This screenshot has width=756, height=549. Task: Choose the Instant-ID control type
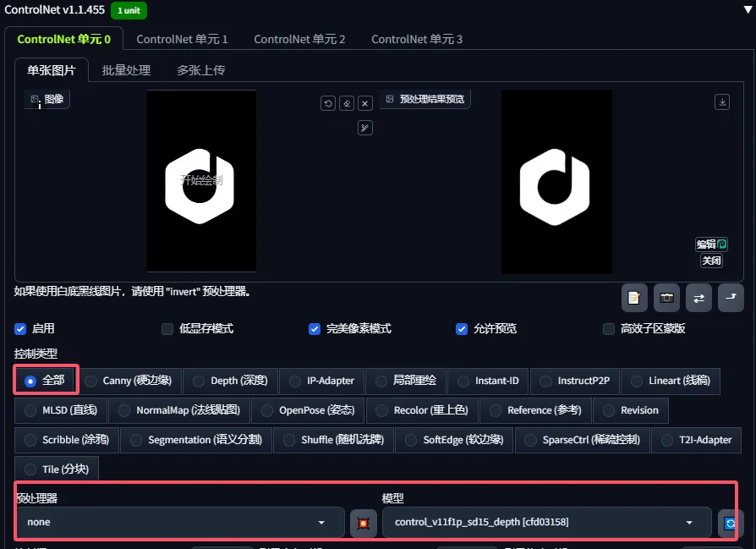tap(488, 382)
